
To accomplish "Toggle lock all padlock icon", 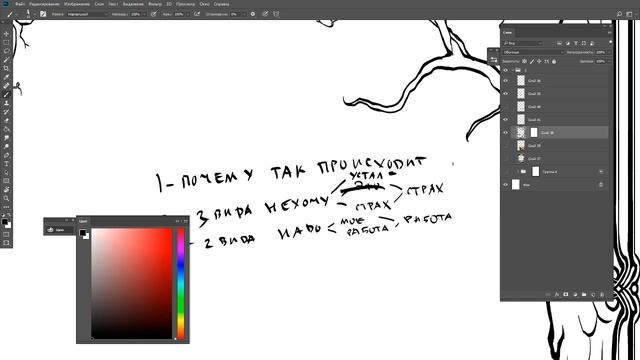I will tap(554, 62).
